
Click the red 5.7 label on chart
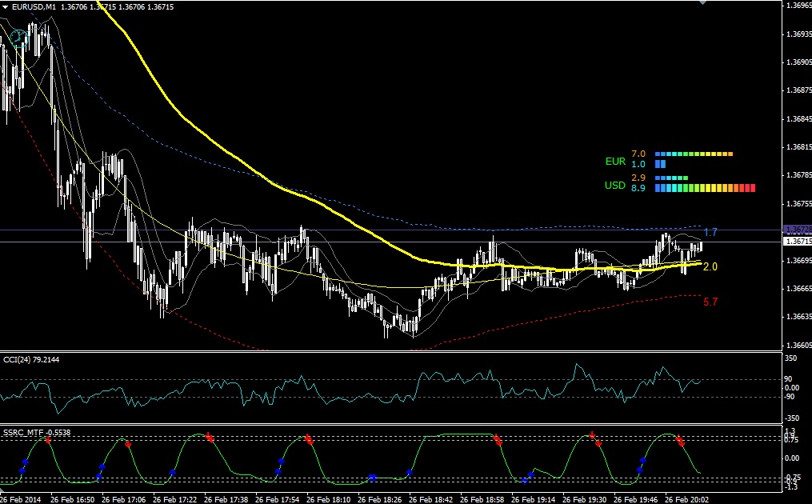[710, 302]
